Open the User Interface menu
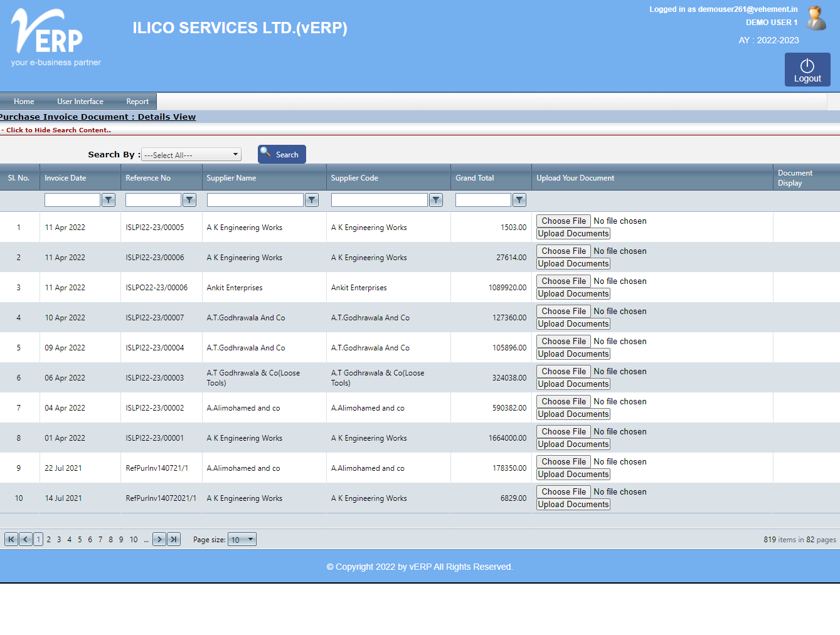 [80, 102]
